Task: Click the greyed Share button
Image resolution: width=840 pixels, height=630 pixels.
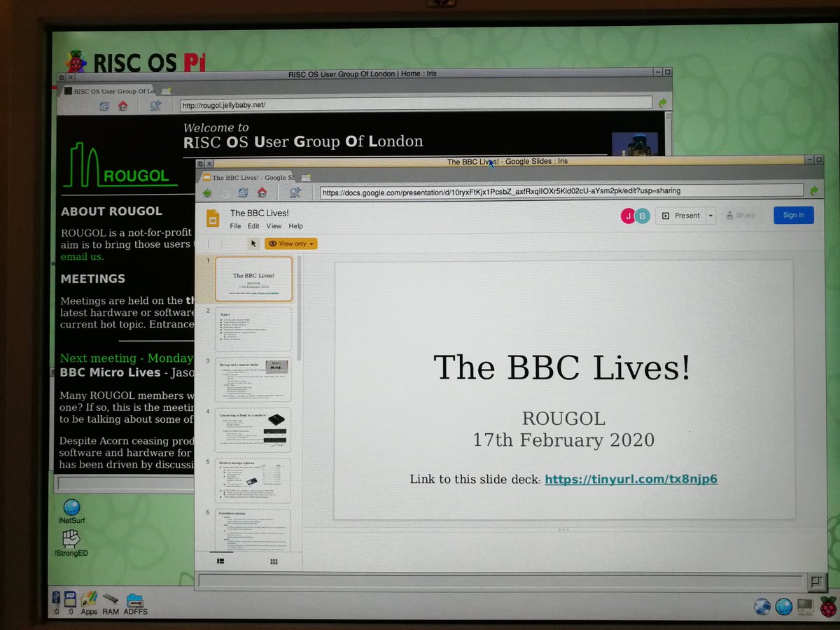Action: coord(741,216)
